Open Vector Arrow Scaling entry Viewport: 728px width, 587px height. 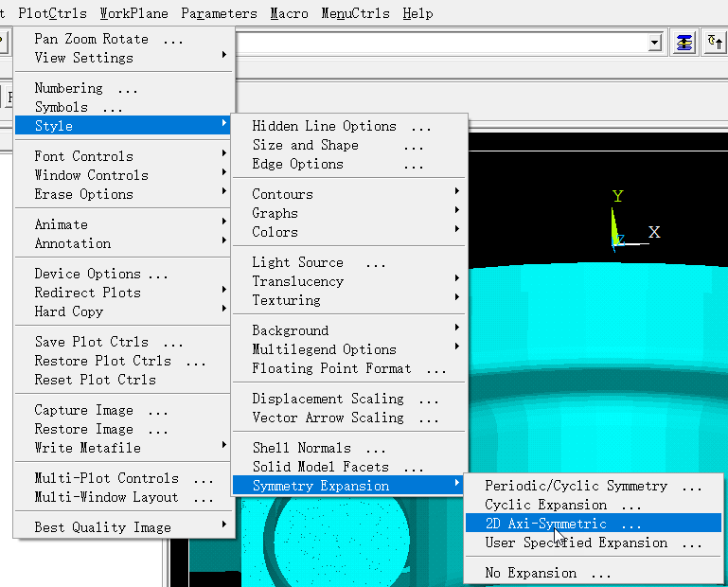349,418
